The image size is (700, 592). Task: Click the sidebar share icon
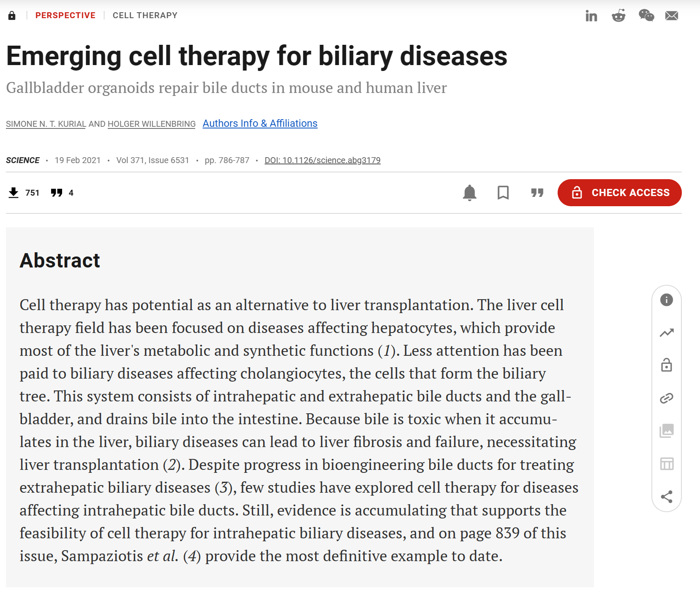coord(667,497)
